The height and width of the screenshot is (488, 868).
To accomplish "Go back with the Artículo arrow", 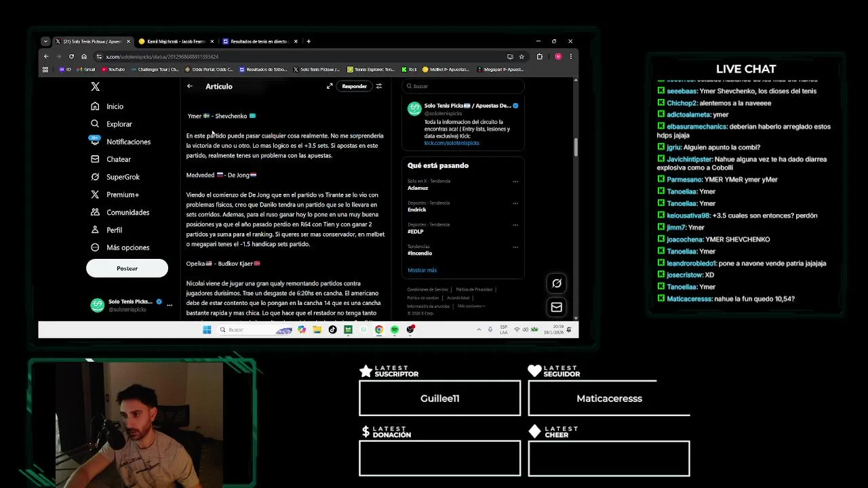I will (x=190, y=86).
